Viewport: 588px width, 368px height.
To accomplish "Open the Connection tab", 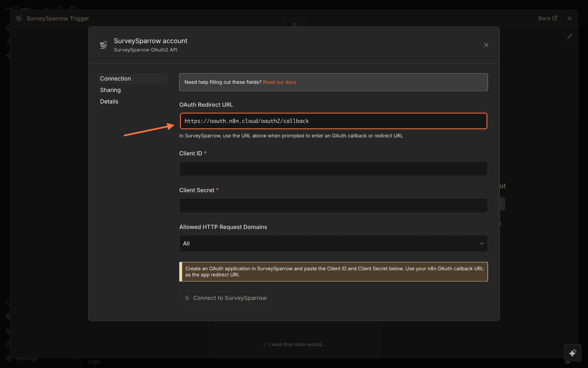I will tap(133, 78).
